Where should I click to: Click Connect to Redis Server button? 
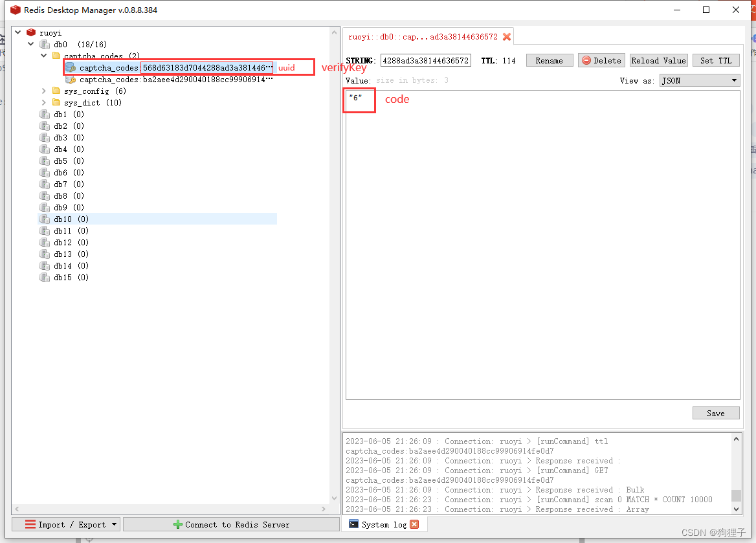(x=232, y=524)
